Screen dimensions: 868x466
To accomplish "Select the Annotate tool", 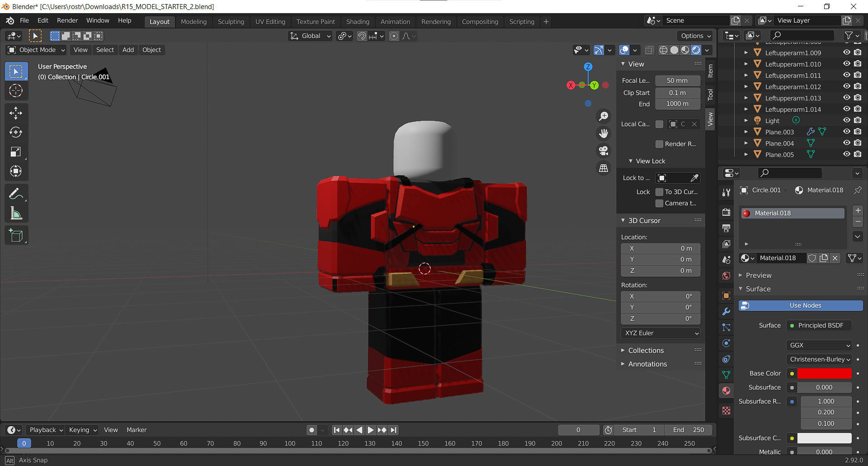I will click(16, 194).
